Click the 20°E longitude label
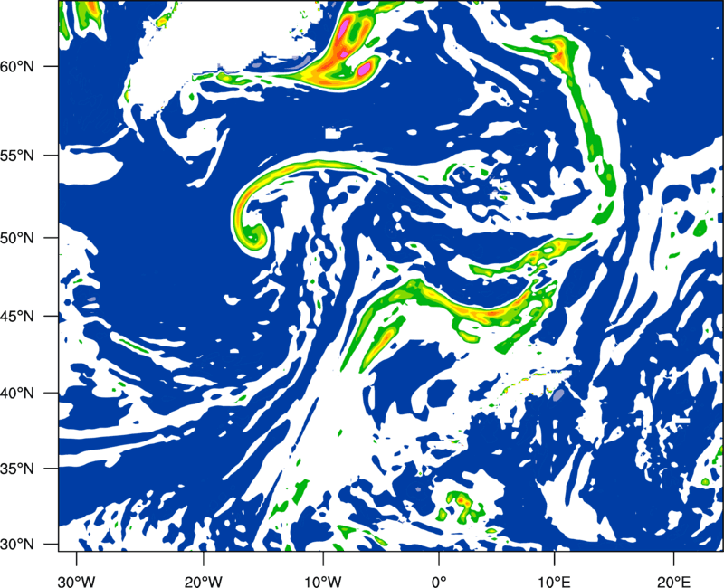Viewport: 724px width, 588px height. (673, 582)
